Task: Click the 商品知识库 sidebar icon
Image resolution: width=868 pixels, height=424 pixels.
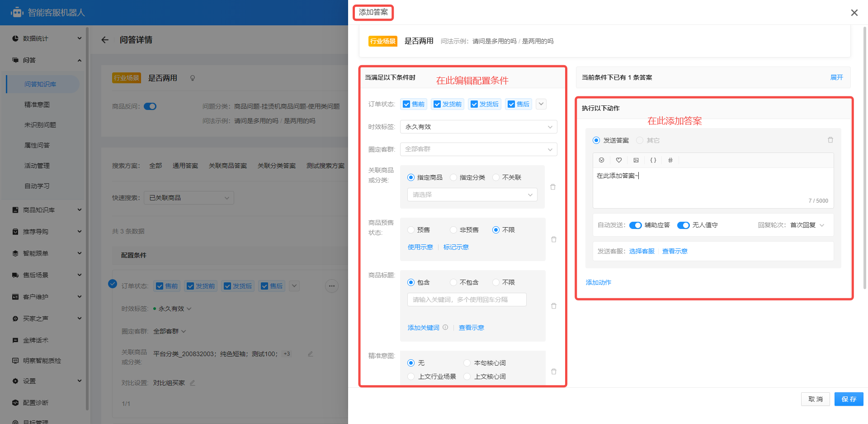Action: 15,210
